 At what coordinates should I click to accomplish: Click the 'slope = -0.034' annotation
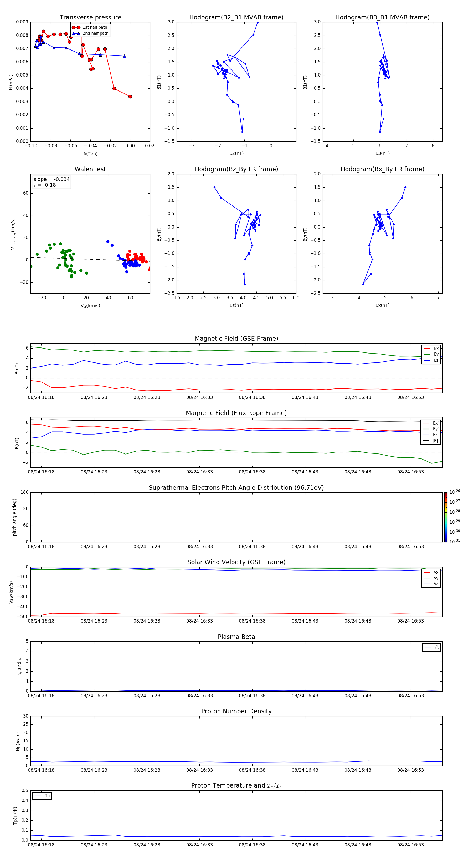tap(52, 179)
